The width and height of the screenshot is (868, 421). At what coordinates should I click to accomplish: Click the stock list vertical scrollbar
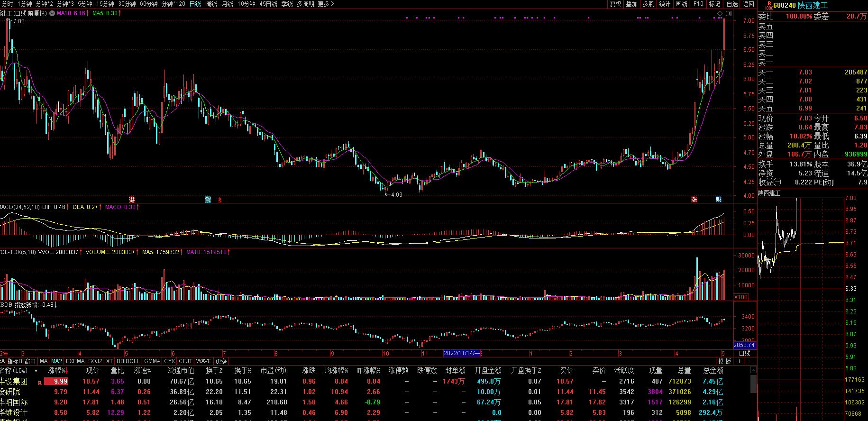pyautogui.click(x=753, y=384)
